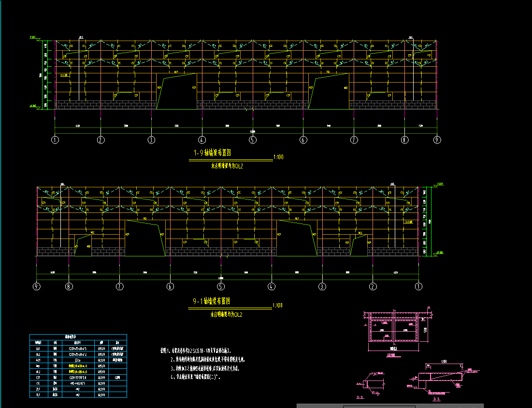Viewport: 532px width, 408px height.
Task: Select axis bubble 7 in the 9-1轴 drawing
Action: (119, 287)
